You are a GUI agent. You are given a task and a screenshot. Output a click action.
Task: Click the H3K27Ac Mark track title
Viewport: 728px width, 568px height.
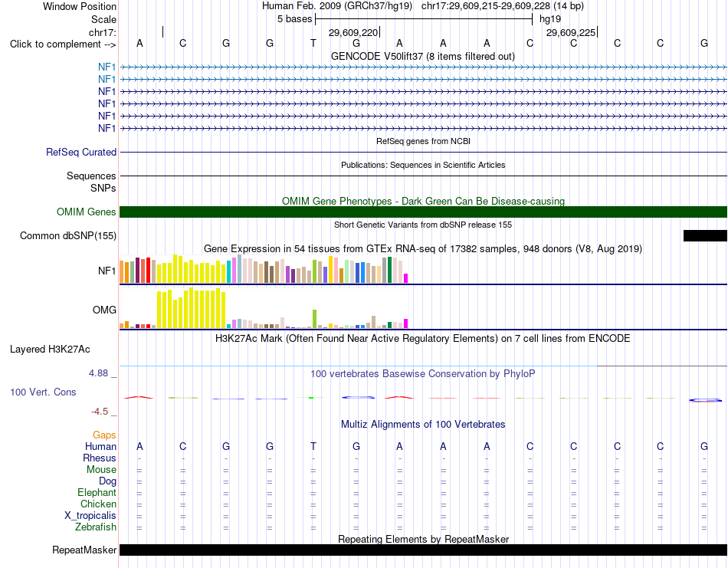[x=423, y=339]
